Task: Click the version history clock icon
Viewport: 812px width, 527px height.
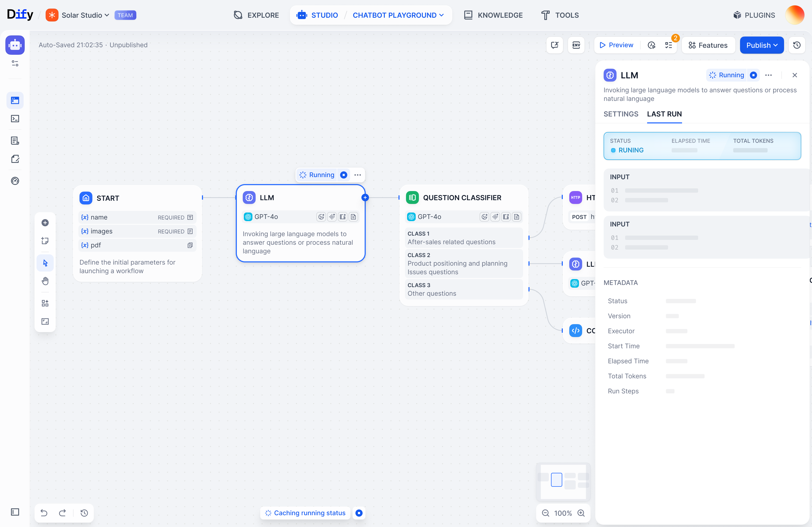Action: click(797, 45)
